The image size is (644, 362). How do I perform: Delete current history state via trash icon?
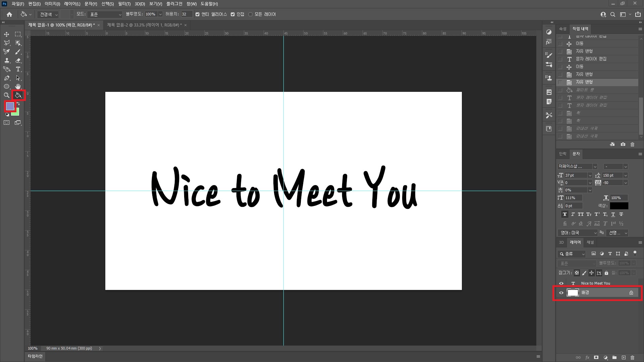coord(632,144)
